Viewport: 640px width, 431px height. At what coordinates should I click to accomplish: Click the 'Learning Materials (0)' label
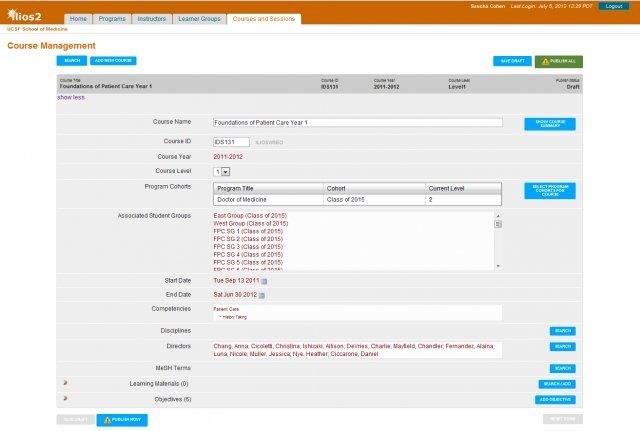tap(159, 384)
